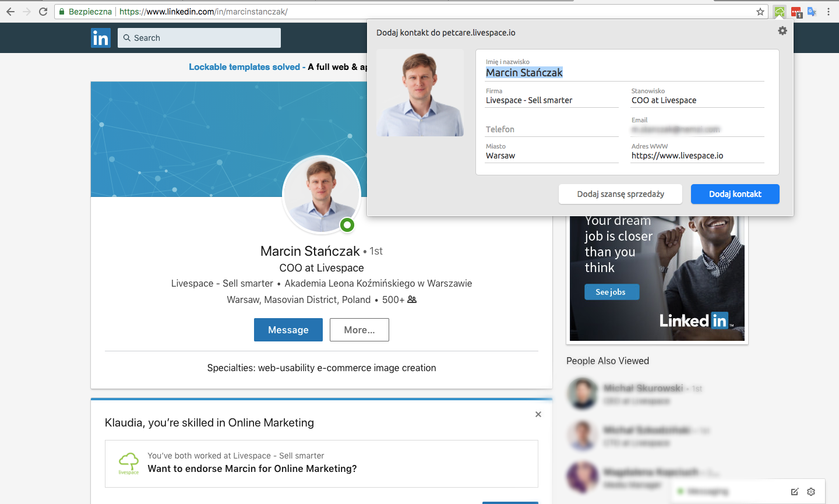This screenshot has width=839, height=504.
Task: Bookmark this page with the star icon
Action: (760, 12)
